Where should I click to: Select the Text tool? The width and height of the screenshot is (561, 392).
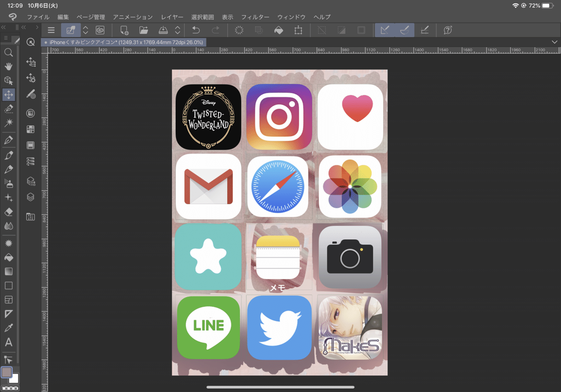point(9,342)
